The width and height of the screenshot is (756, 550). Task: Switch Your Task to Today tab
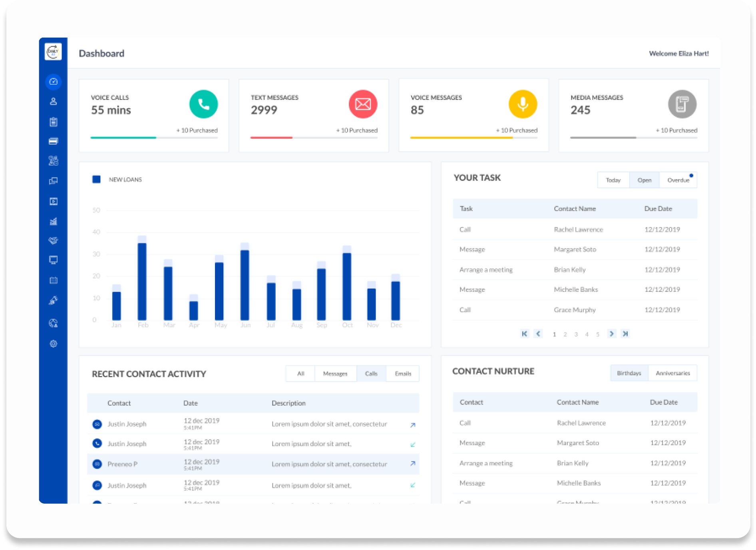[x=613, y=180]
